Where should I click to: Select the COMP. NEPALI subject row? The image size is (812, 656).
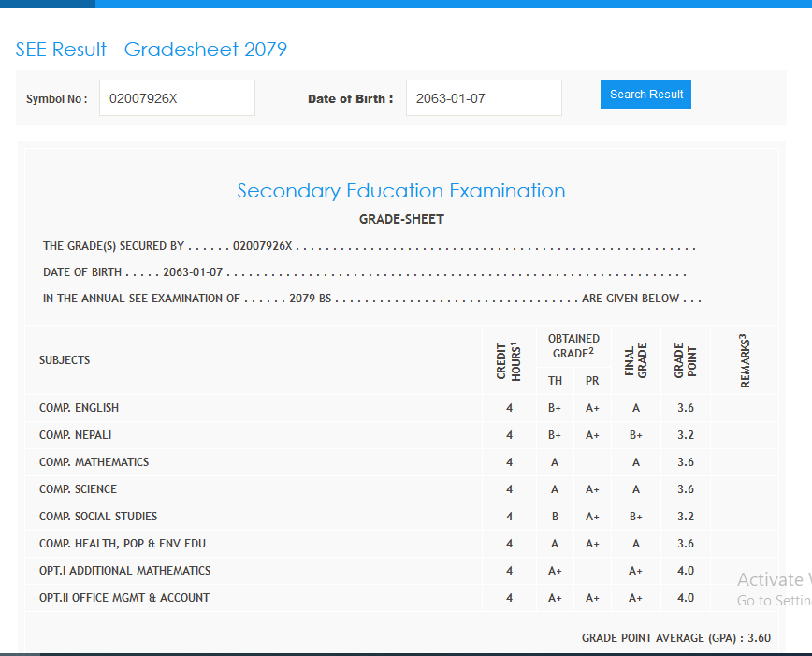click(76, 435)
